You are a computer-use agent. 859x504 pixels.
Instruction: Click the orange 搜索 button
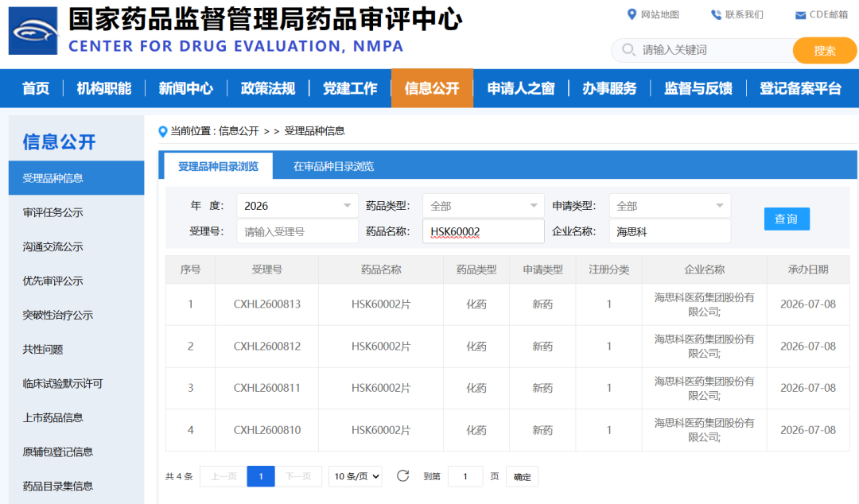tap(825, 51)
